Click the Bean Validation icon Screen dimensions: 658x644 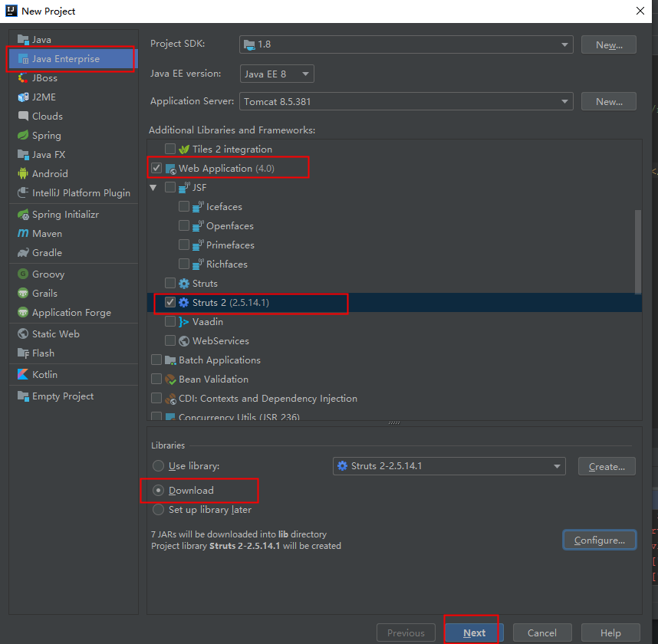(x=170, y=379)
